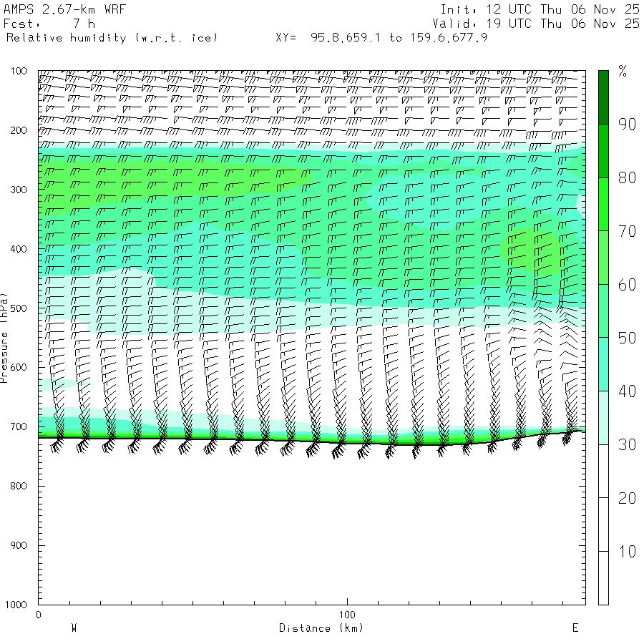Click the 100 tick label on distance axis
This screenshot has width=644, height=644.
pos(347,615)
